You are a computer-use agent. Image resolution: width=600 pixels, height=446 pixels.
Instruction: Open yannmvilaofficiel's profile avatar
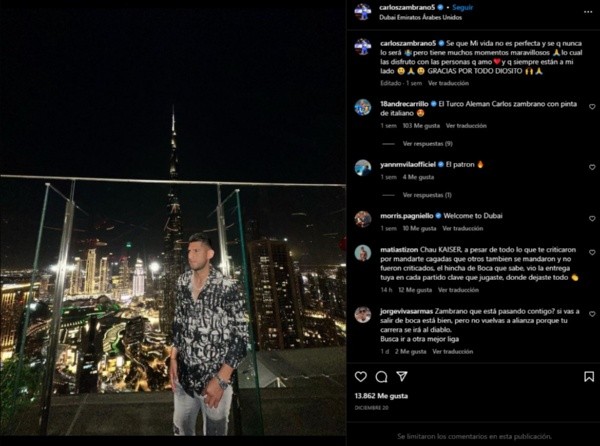point(362,168)
